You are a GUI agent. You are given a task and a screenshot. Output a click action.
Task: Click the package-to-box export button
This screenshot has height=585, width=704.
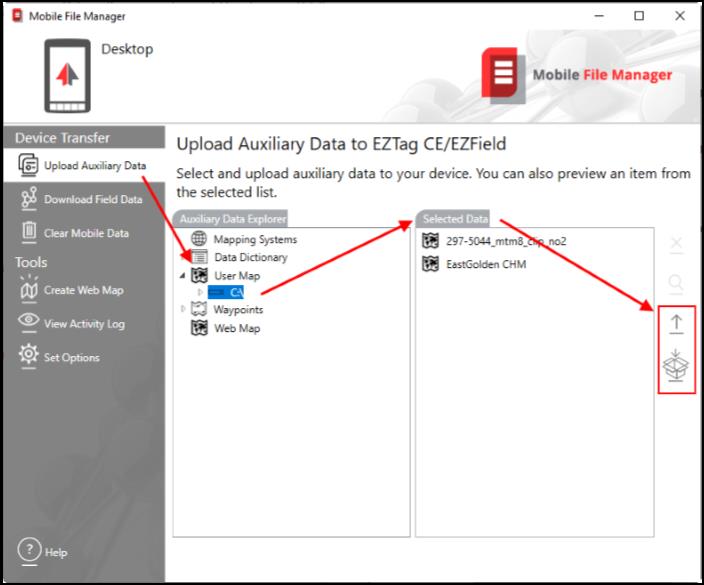[x=676, y=365]
